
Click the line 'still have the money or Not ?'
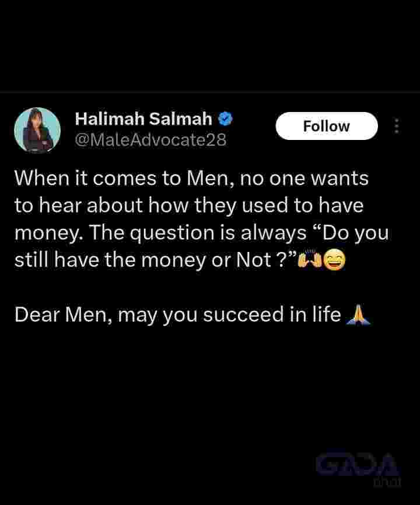point(156,259)
